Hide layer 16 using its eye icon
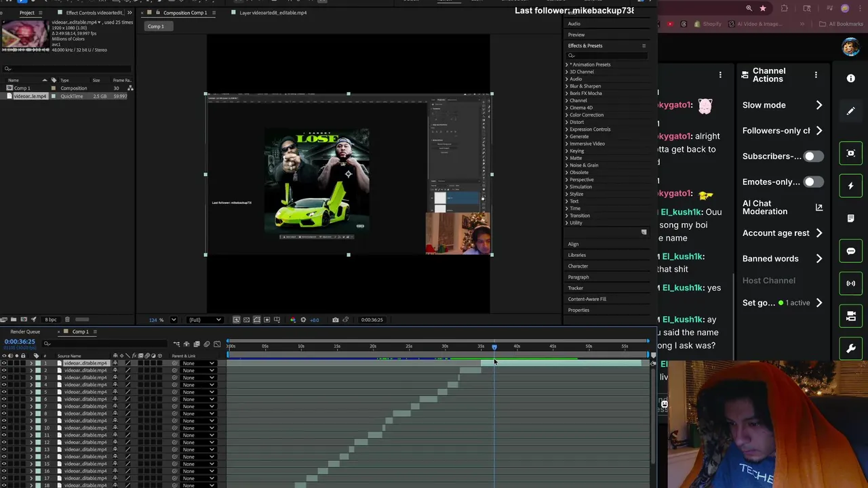The image size is (868, 488). tap(4, 471)
